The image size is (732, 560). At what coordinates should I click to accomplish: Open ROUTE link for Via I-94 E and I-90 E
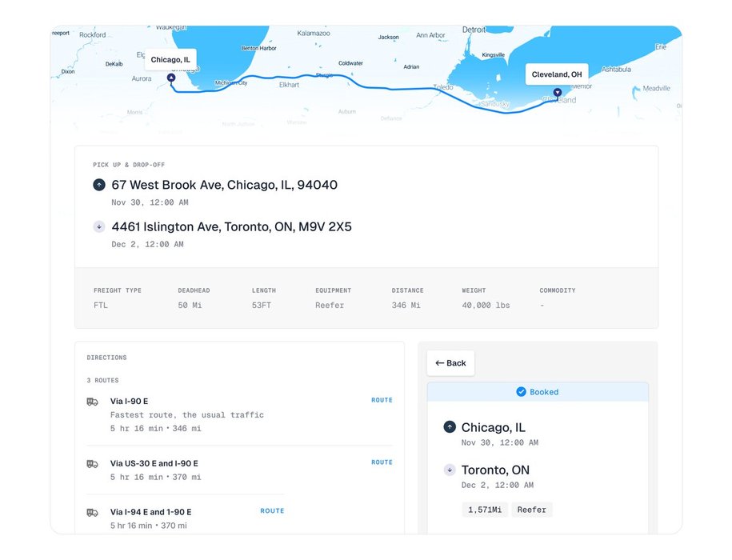point(272,511)
